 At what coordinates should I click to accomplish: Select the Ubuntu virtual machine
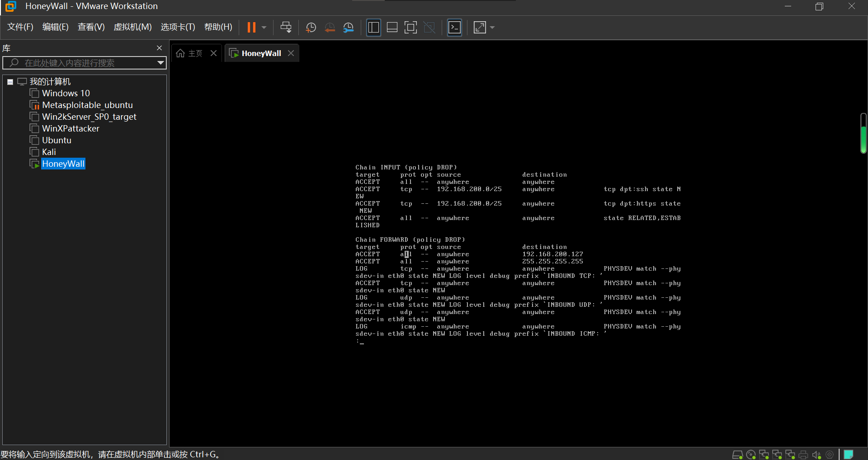57,141
